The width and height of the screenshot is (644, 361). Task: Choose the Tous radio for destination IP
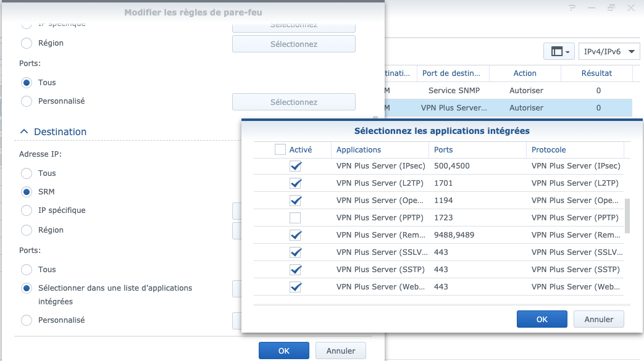pyautogui.click(x=27, y=173)
